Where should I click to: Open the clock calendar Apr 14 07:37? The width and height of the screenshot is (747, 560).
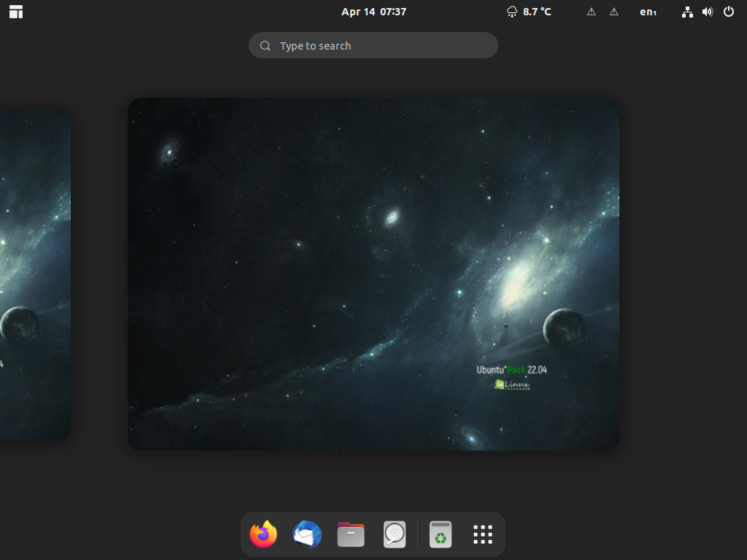(x=373, y=12)
